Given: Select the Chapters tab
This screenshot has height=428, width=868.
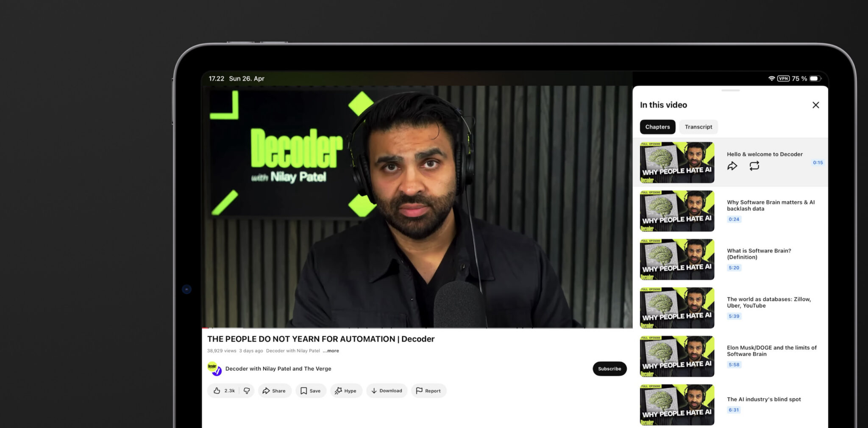Looking at the screenshot, I should coord(657,127).
